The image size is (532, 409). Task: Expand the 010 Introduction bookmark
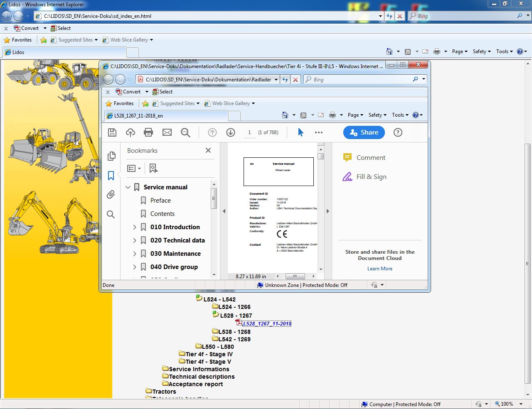point(135,227)
